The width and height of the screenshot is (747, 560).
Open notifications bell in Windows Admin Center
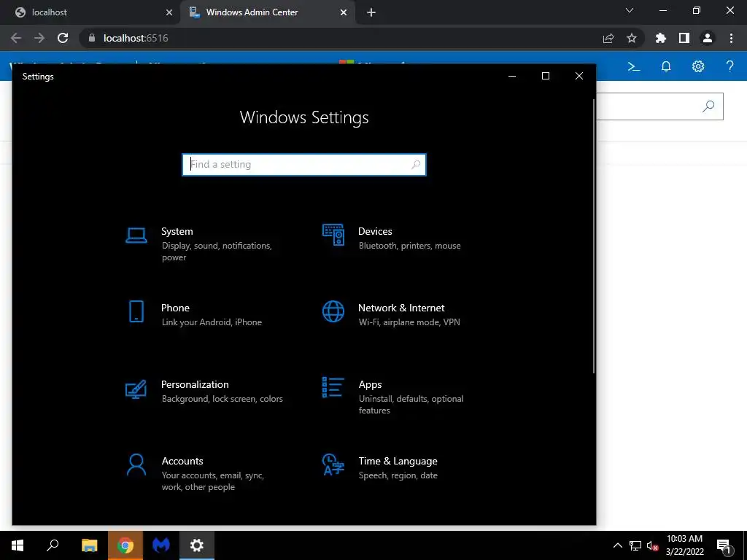[666, 66]
